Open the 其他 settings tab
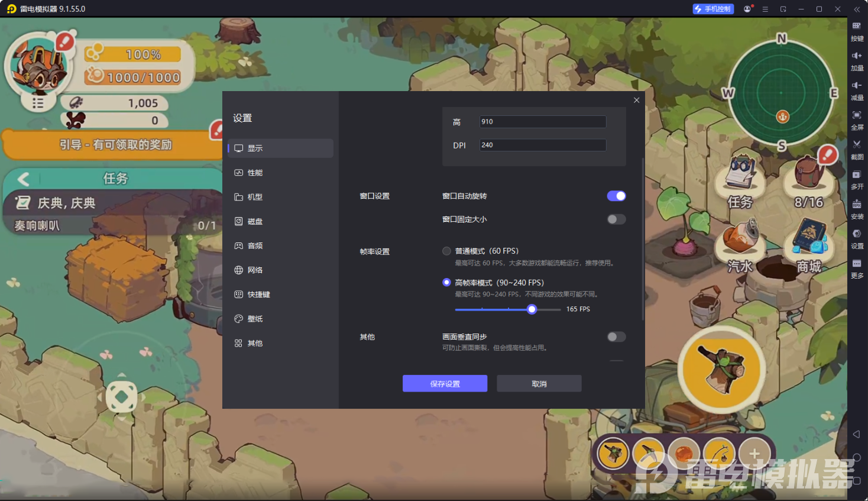Image resolution: width=868 pixels, height=501 pixels. click(x=280, y=343)
